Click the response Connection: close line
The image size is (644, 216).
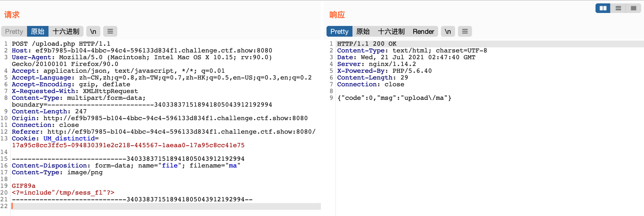370,84
